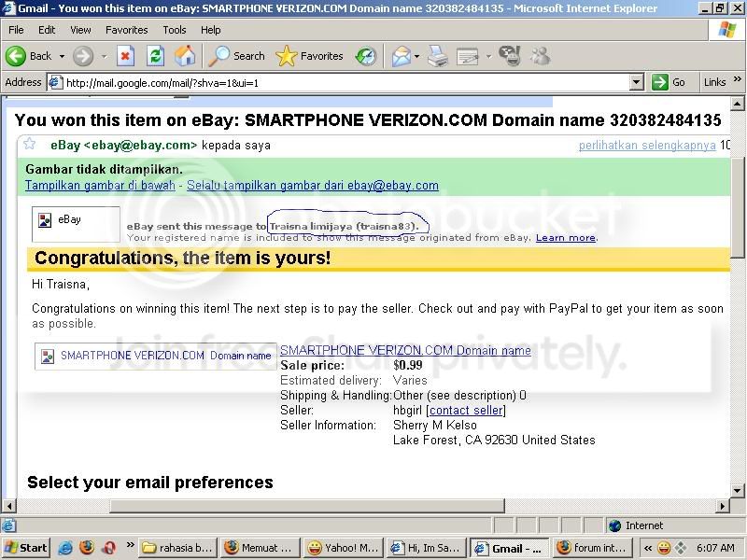The height and width of the screenshot is (560, 747).
Task: Print the page using printer icon
Action: coord(437,56)
